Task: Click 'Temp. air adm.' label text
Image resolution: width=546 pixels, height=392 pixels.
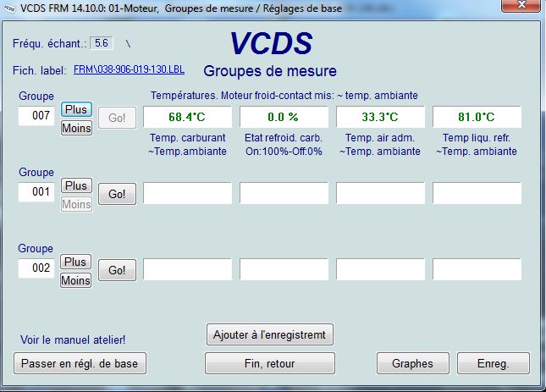Action: click(x=380, y=138)
